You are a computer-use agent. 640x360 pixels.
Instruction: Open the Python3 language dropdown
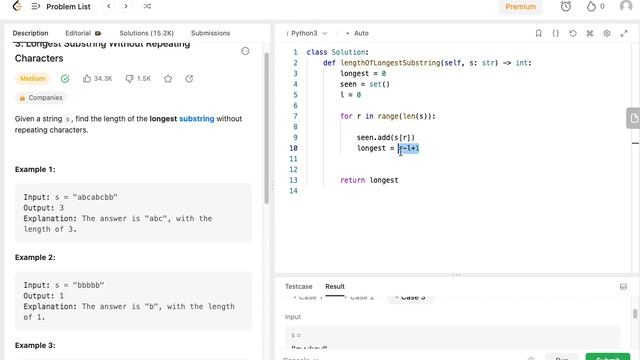307,33
